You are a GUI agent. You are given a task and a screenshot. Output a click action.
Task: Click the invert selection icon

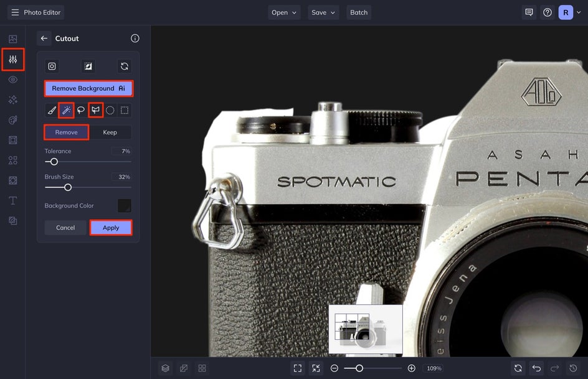(x=88, y=67)
